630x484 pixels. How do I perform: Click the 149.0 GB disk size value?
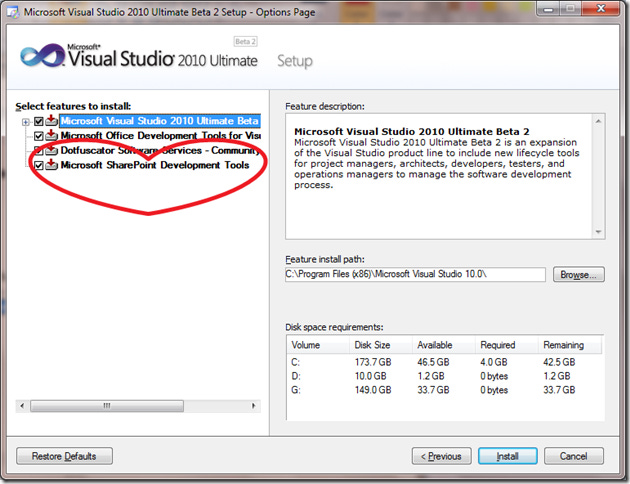tap(372, 390)
